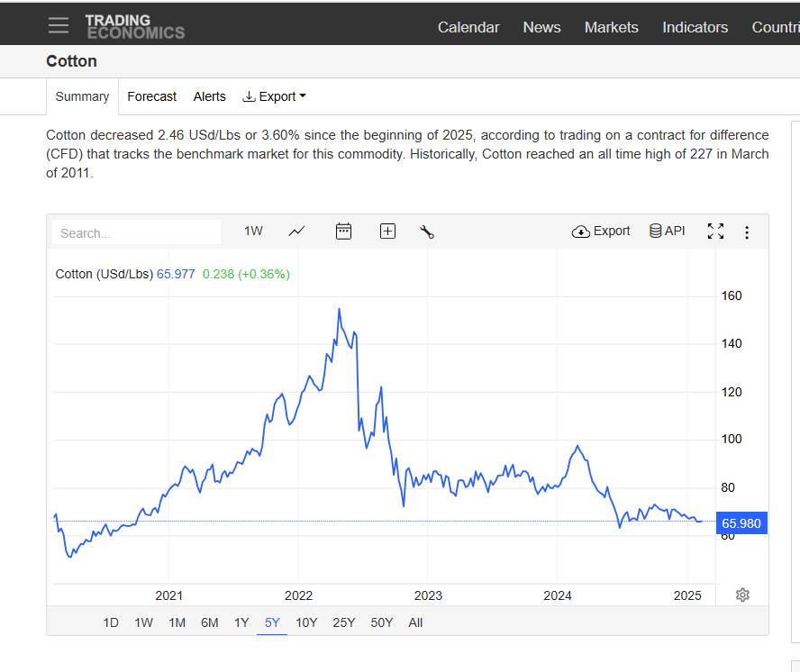Open the three-dot chart options menu
This screenshot has height=672, width=800.
click(x=746, y=232)
